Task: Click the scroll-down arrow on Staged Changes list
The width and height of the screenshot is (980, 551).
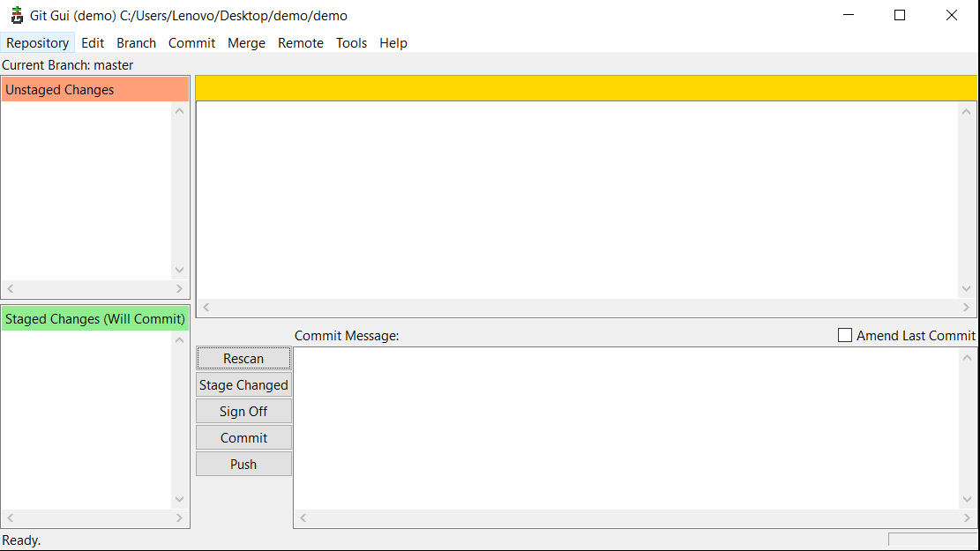Action: pos(179,498)
